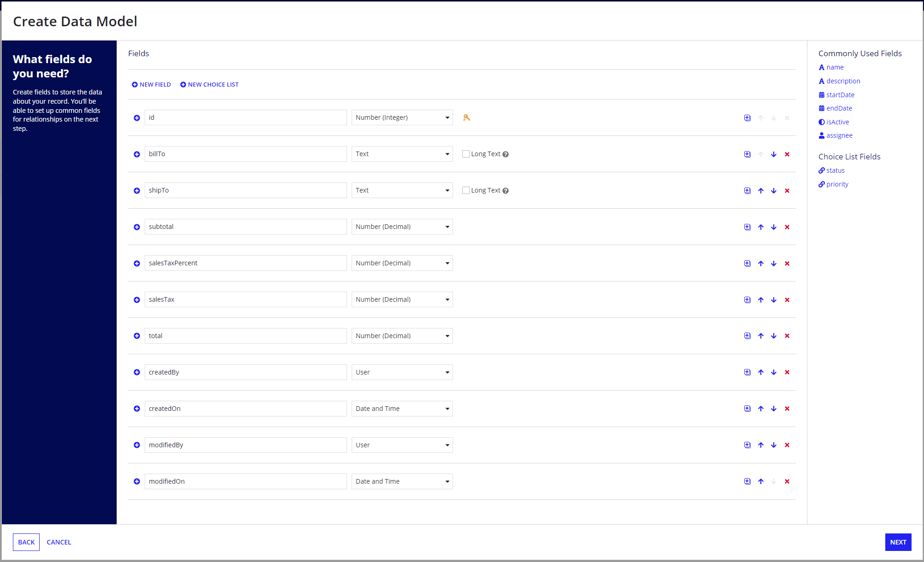Remove the total field

(x=787, y=336)
